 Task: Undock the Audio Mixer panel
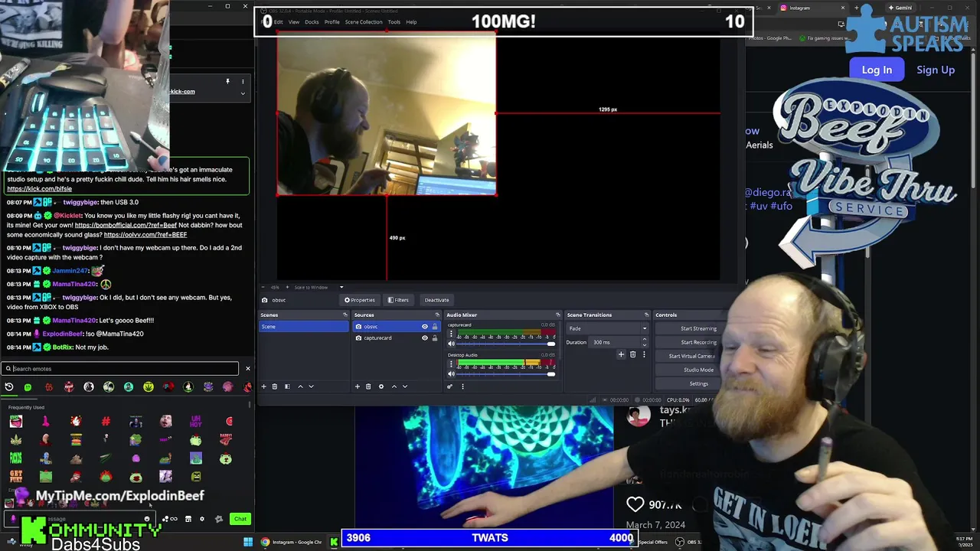[557, 315]
